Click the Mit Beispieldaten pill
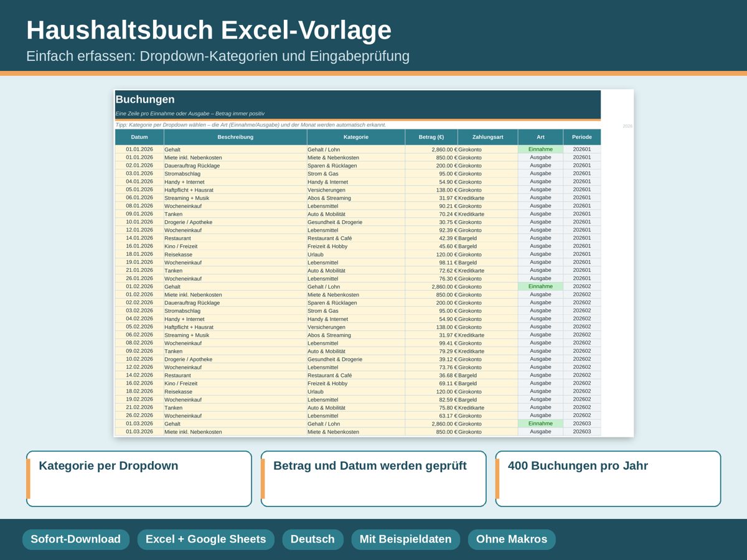 pyautogui.click(x=405, y=539)
